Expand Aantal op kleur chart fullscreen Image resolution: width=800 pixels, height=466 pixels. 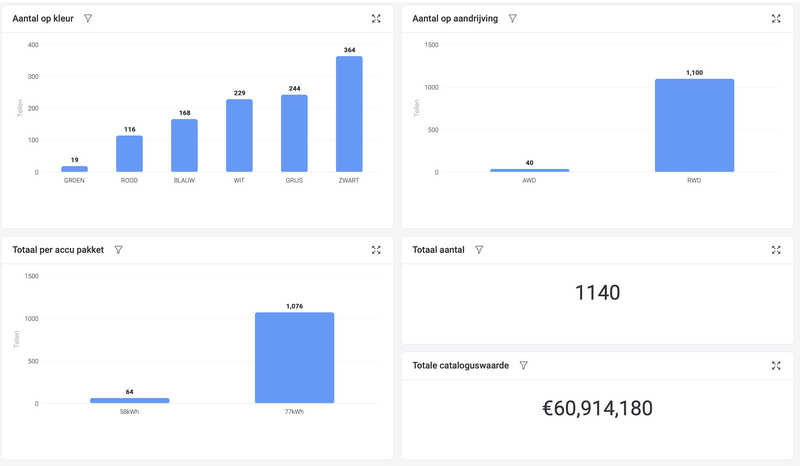tap(376, 19)
